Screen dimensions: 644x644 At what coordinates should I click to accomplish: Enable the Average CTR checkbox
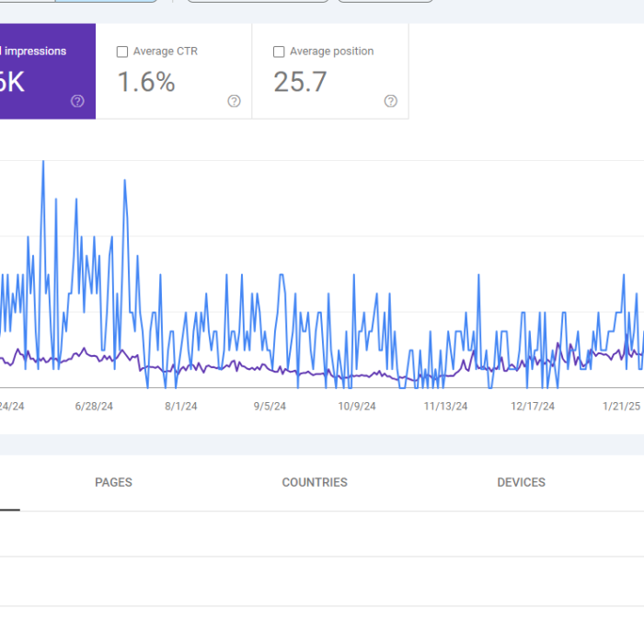point(122,52)
